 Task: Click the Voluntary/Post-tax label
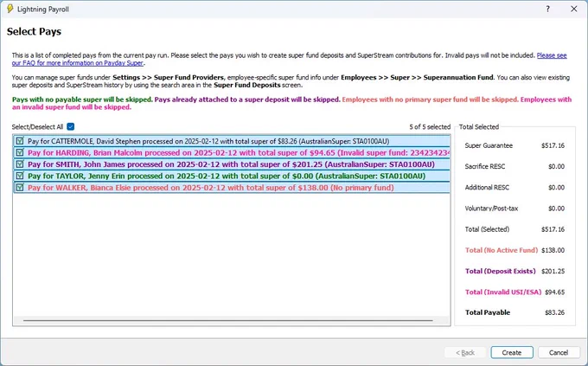(x=491, y=209)
